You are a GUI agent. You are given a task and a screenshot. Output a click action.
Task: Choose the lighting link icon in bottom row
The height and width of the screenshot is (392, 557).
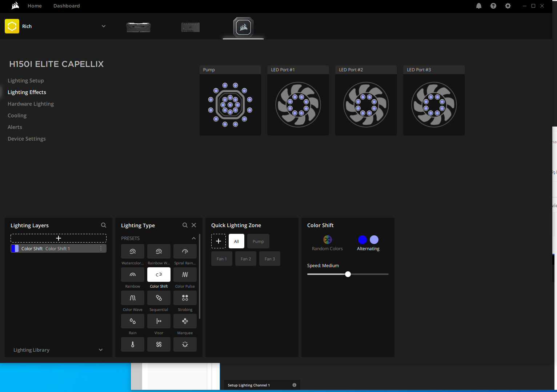(159, 344)
